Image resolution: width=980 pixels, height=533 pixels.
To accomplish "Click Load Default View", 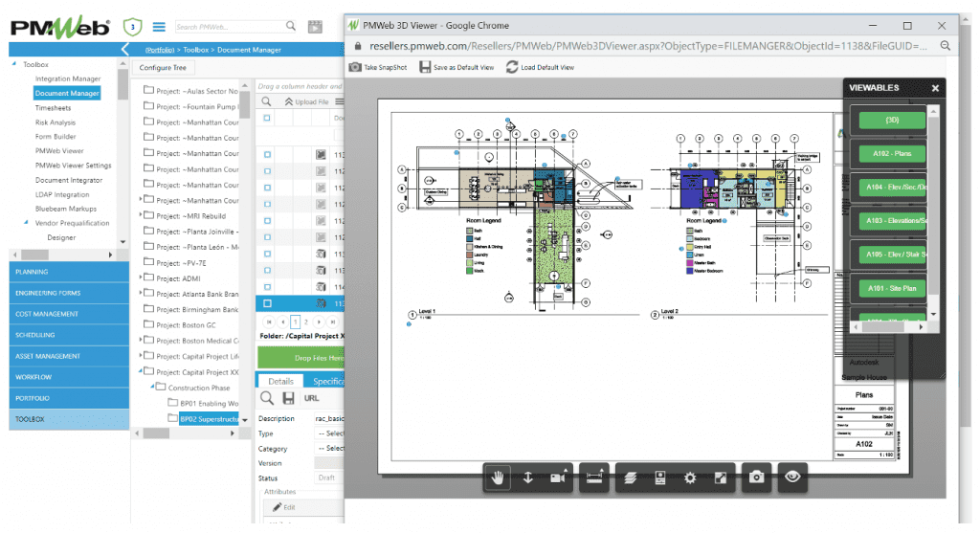I will point(540,67).
